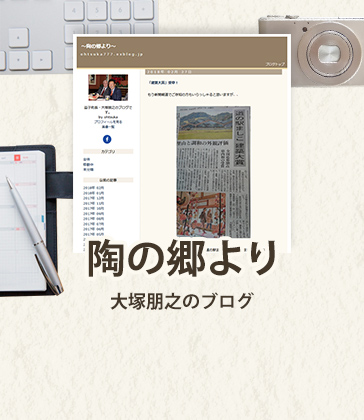
Task: Click the blog URL text under header title
Action: pos(112,54)
